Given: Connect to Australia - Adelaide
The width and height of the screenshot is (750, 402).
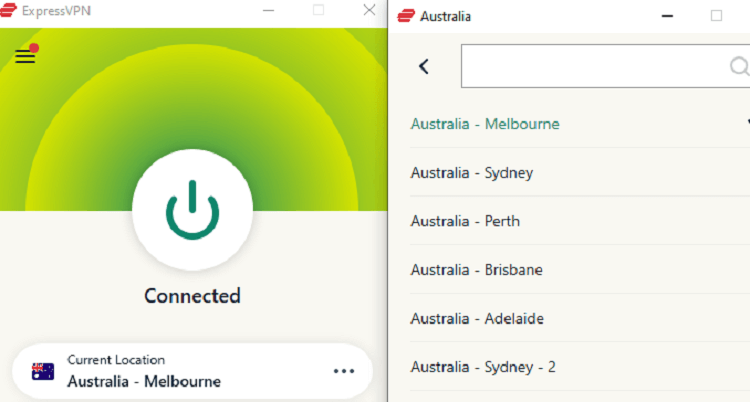Looking at the screenshot, I should point(580,318).
